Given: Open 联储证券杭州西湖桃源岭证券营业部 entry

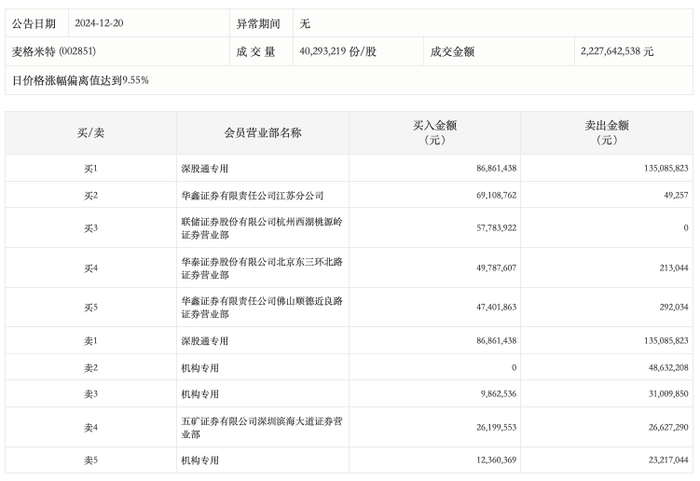Looking at the screenshot, I should click(x=262, y=228).
